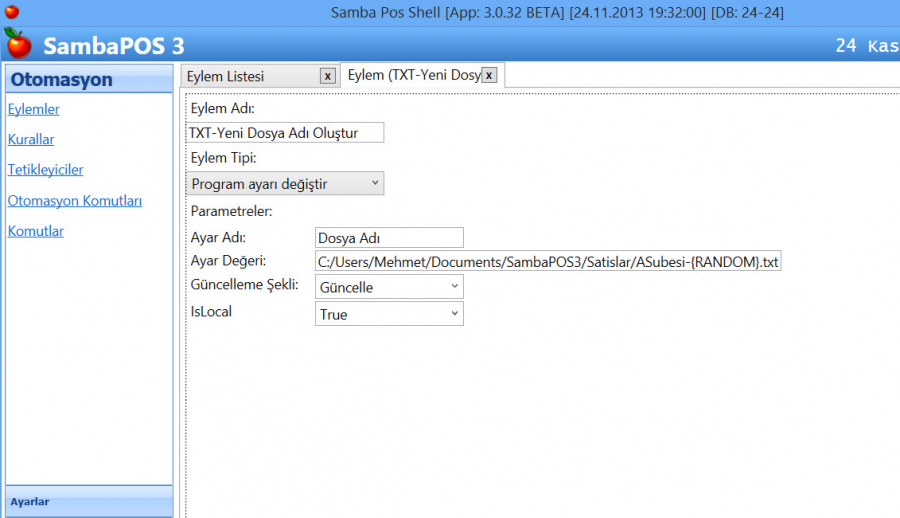Viewport: 900px width, 518px height.
Task: Click the date shown in header
Action: point(867,45)
